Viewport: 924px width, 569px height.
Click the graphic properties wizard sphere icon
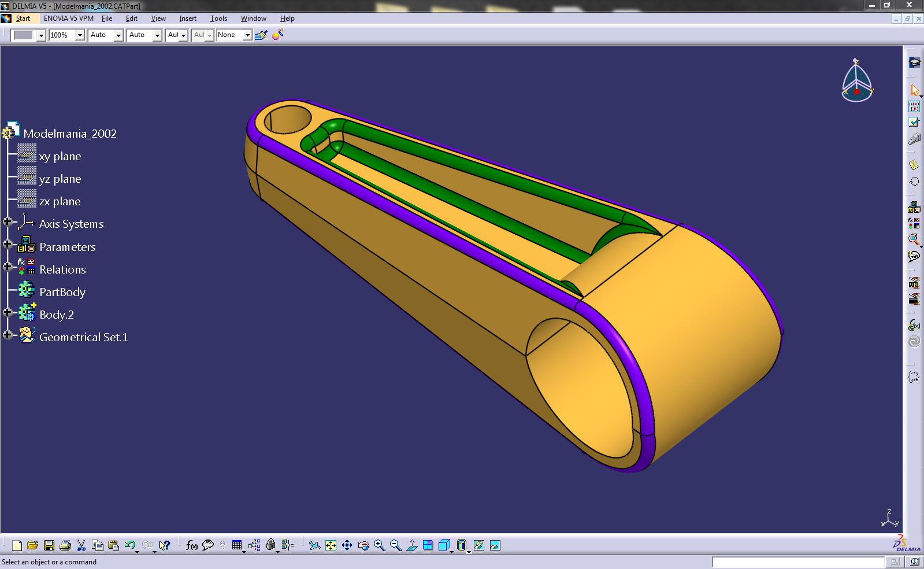[277, 35]
